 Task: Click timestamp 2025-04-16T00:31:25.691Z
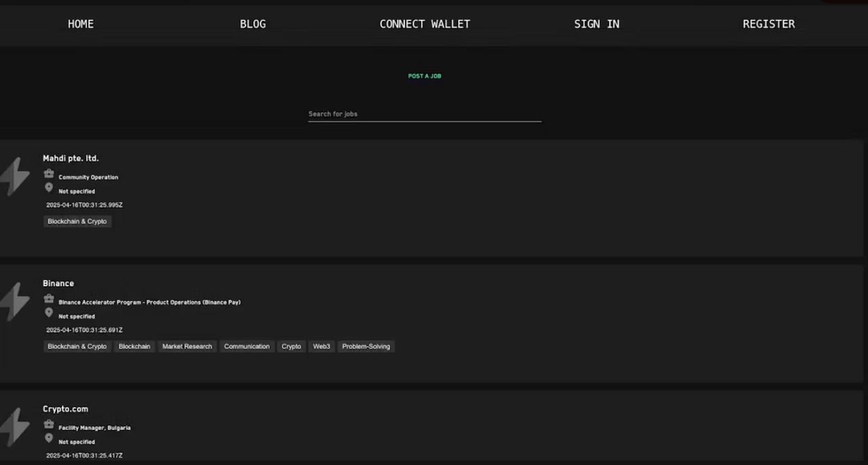pos(84,330)
